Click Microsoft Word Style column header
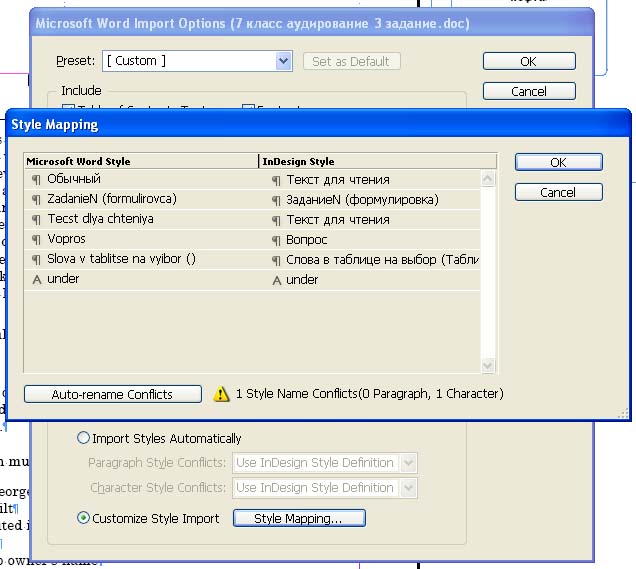The width and height of the screenshot is (636, 569). click(141, 161)
